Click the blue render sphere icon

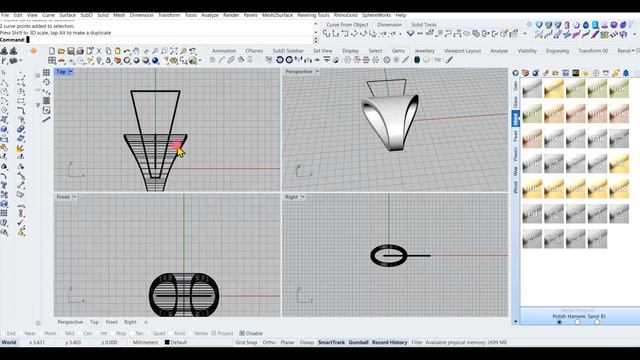pos(155,60)
